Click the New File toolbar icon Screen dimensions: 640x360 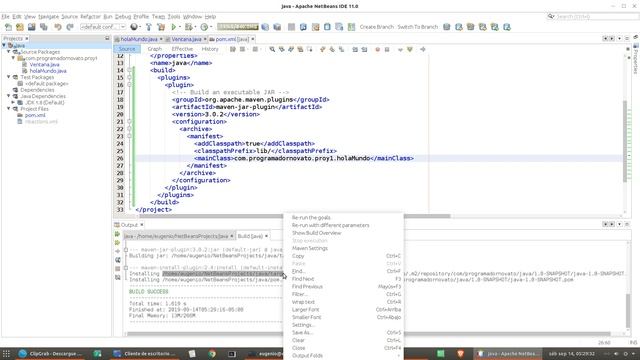(x=8, y=27)
